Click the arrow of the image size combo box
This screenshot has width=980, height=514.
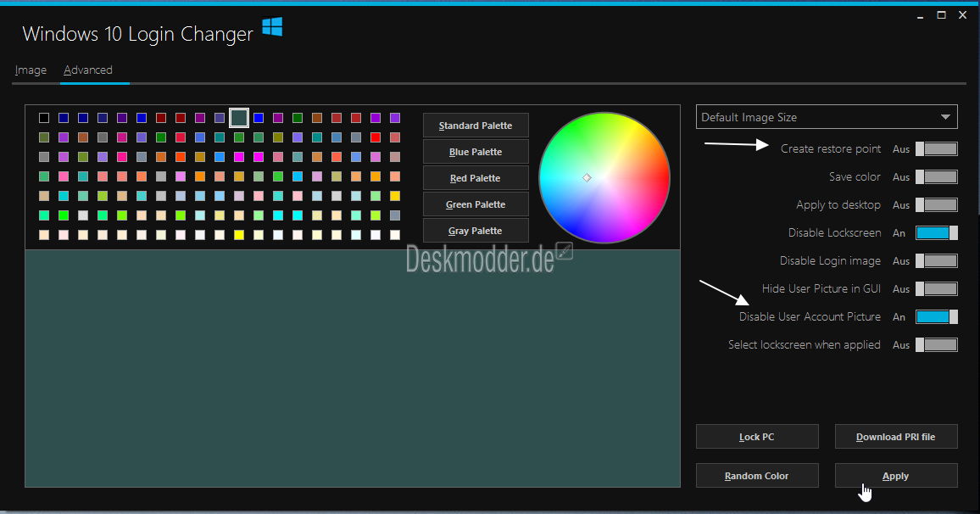click(x=945, y=117)
